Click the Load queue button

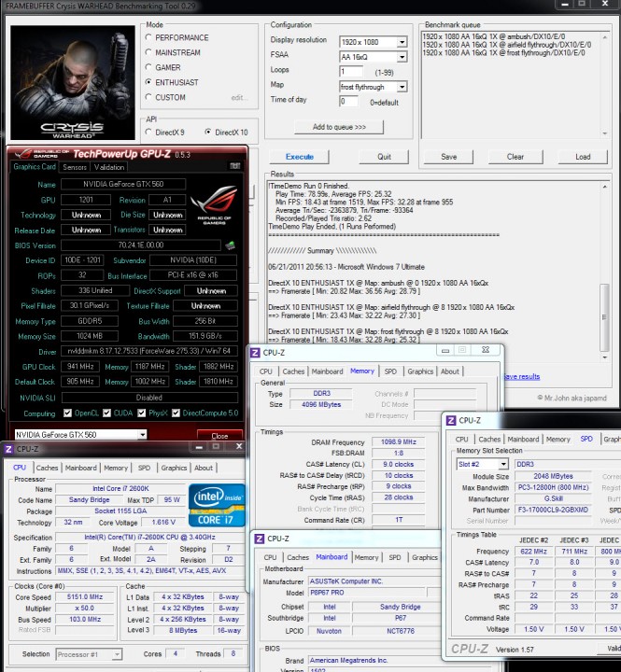[x=583, y=157]
